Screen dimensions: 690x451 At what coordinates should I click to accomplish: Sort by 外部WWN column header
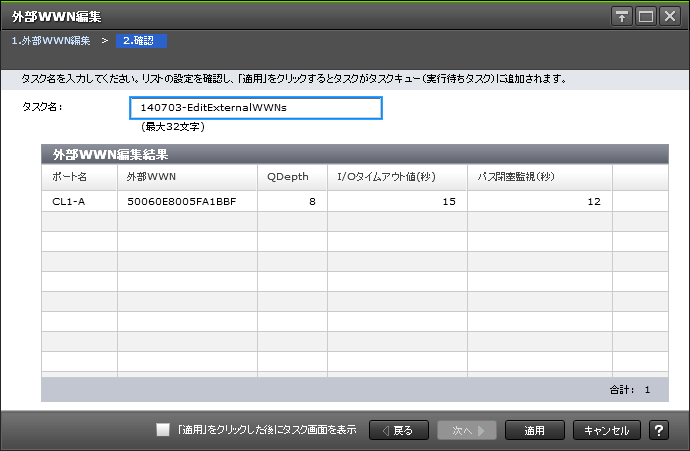[187, 177]
